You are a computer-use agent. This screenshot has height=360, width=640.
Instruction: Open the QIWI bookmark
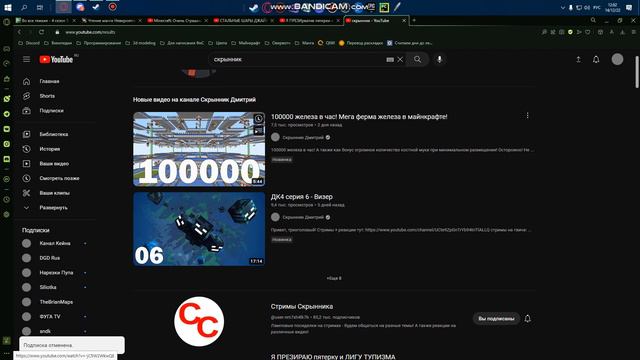point(327,43)
